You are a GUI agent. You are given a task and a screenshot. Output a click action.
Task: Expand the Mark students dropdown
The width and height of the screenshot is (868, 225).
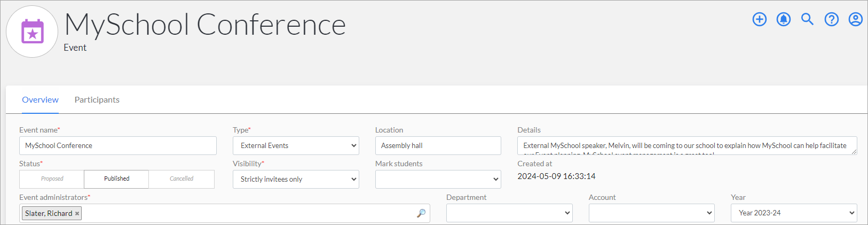click(438, 179)
